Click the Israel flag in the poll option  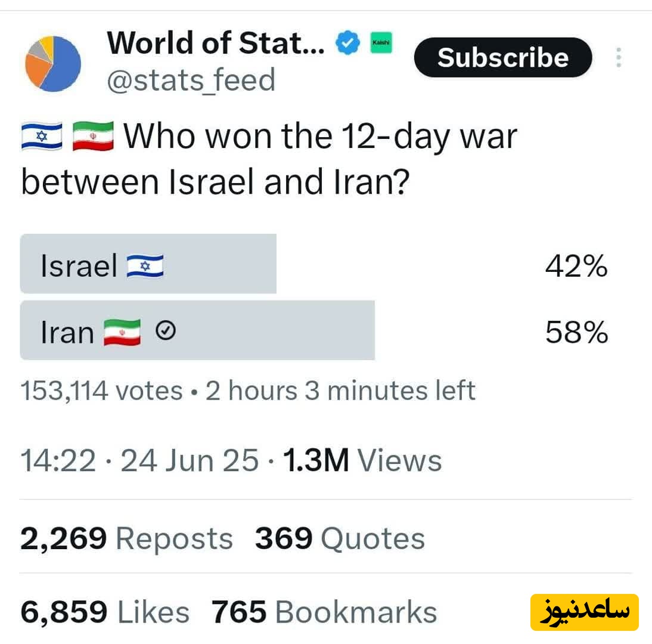(145, 265)
